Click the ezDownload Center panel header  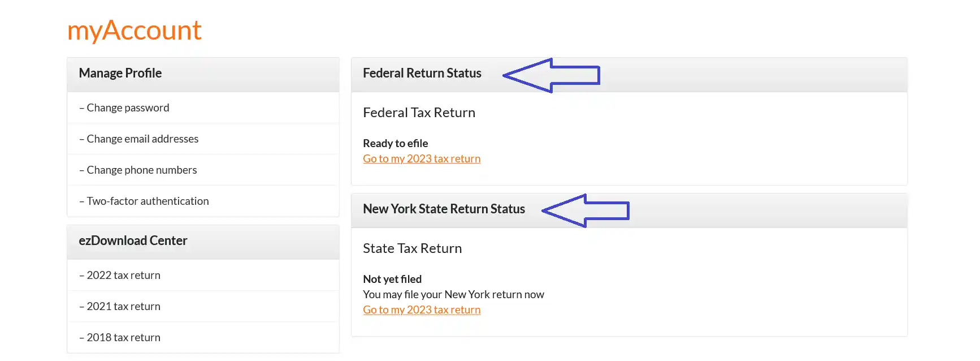coord(133,241)
